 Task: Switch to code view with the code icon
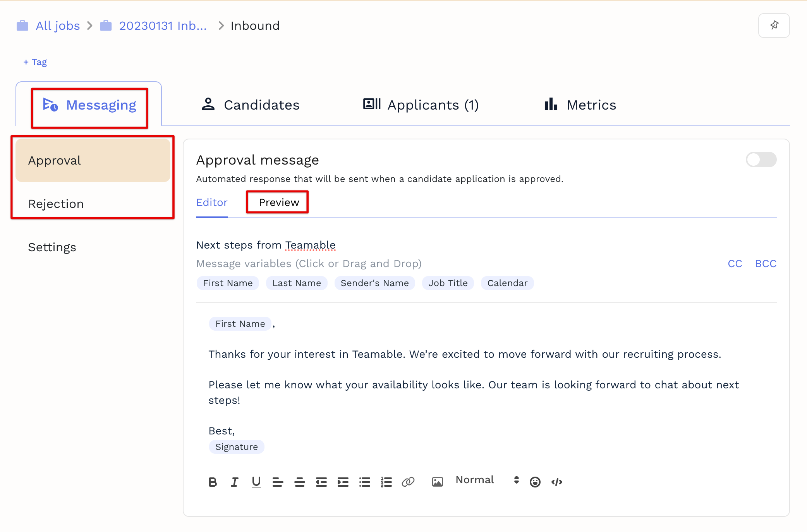[557, 482]
